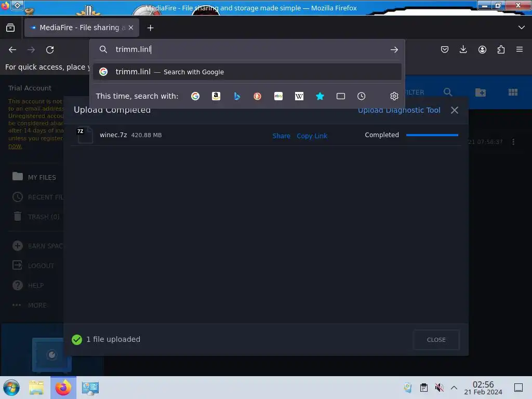Open the Firefox account icon
The width and height of the screenshot is (532, 399).
(x=482, y=49)
